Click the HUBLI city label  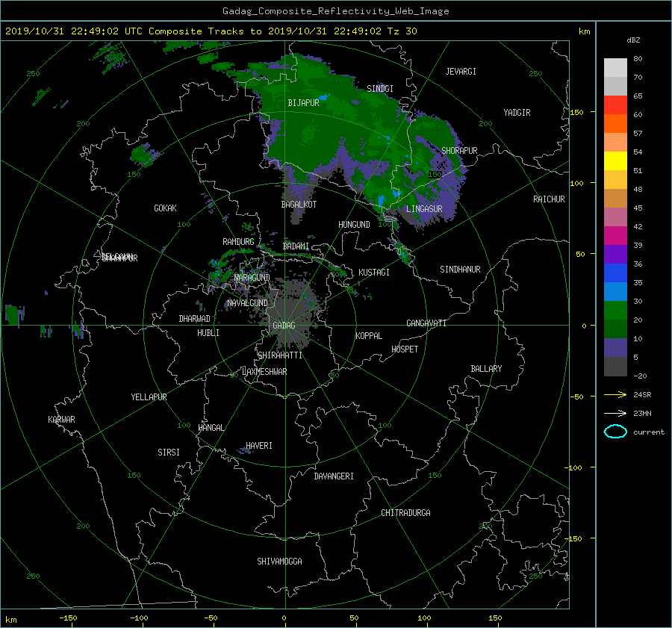coord(208,333)
